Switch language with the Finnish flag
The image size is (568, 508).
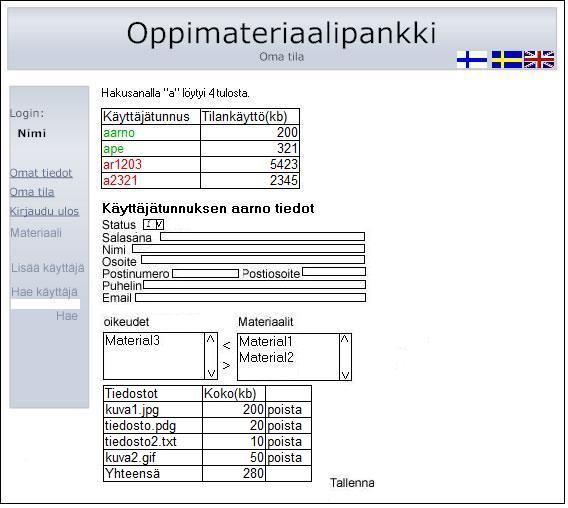click(472, 59)
